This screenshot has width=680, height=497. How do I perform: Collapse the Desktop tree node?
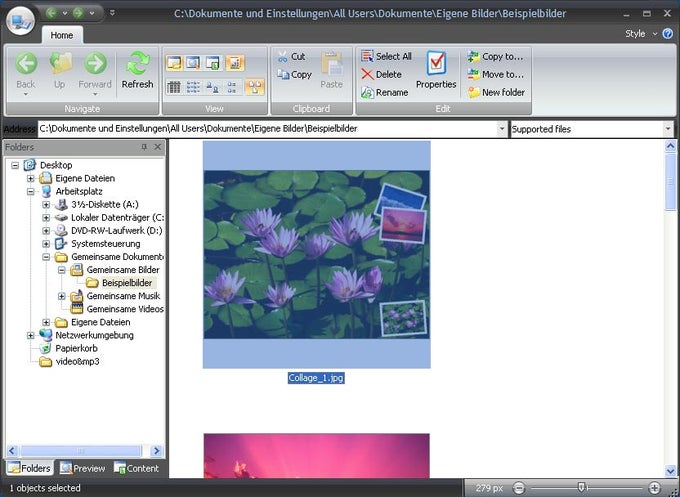click(15, 165)
